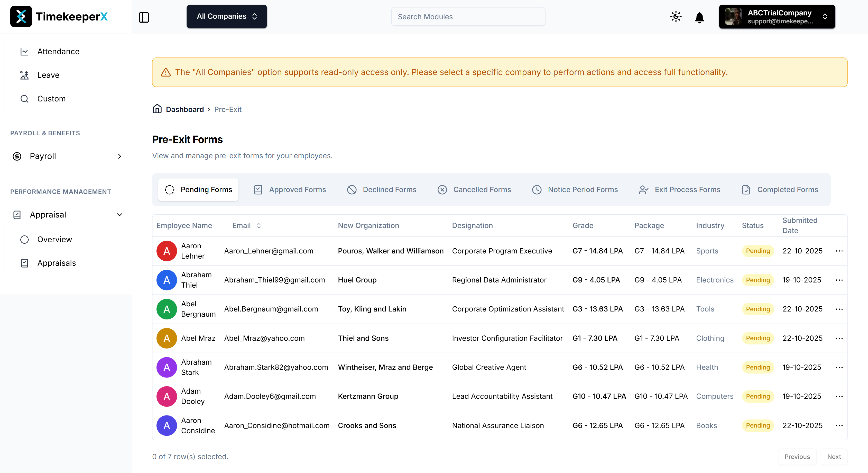868x473 pixels.
Task: Switch to the Cancelled Forms tab
Action: point(474,190)
